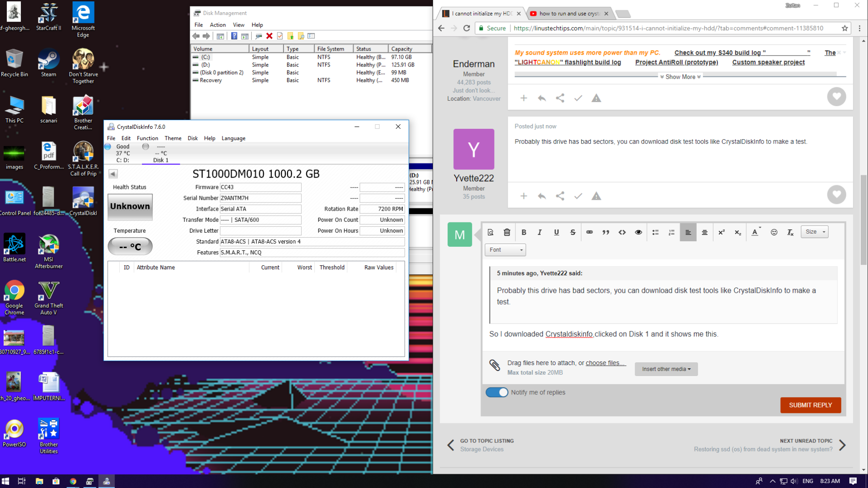Apply strikethrough in the reply editor
This screenshot has width=868, height=488.
pos(573,232)
